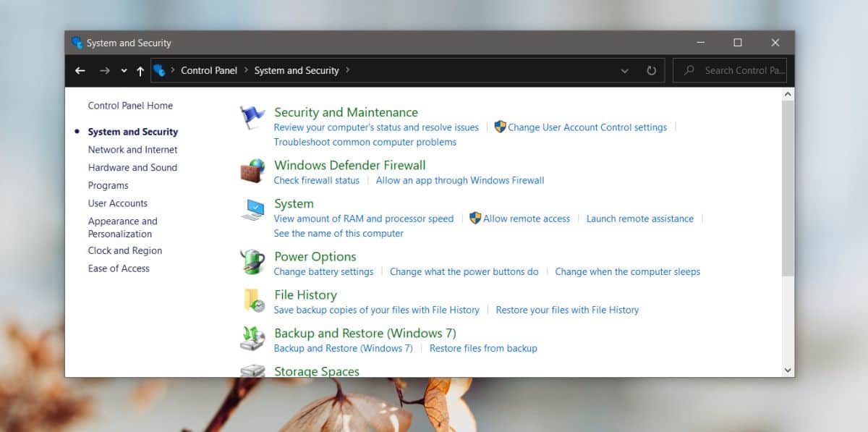Click the scrollbar down arrow

(x=788, y=370)
